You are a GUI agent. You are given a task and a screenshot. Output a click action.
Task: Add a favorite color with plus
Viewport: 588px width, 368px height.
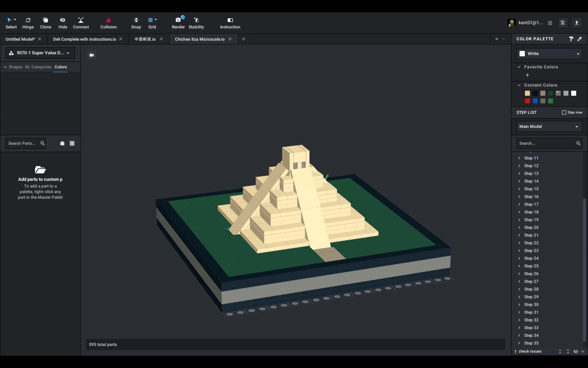(x=527, y=75)
